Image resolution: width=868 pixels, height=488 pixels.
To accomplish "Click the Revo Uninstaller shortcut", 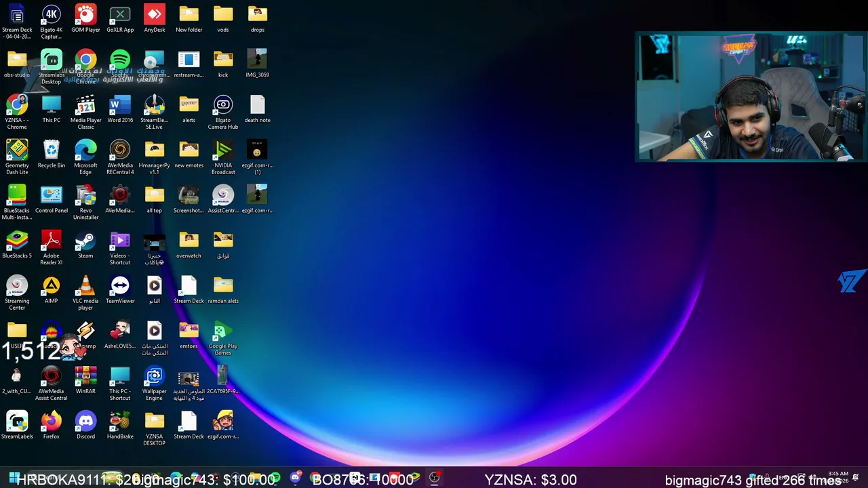I will pos(85,203).
